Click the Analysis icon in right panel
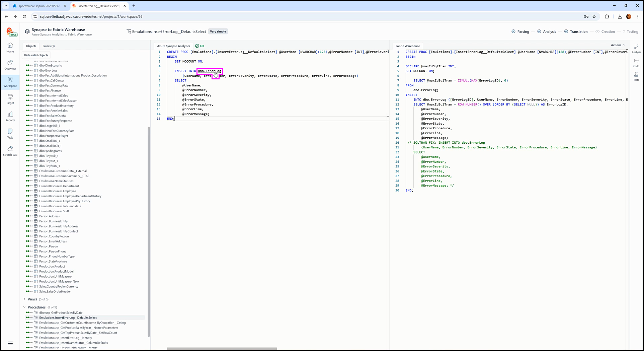 click(636, 49)
